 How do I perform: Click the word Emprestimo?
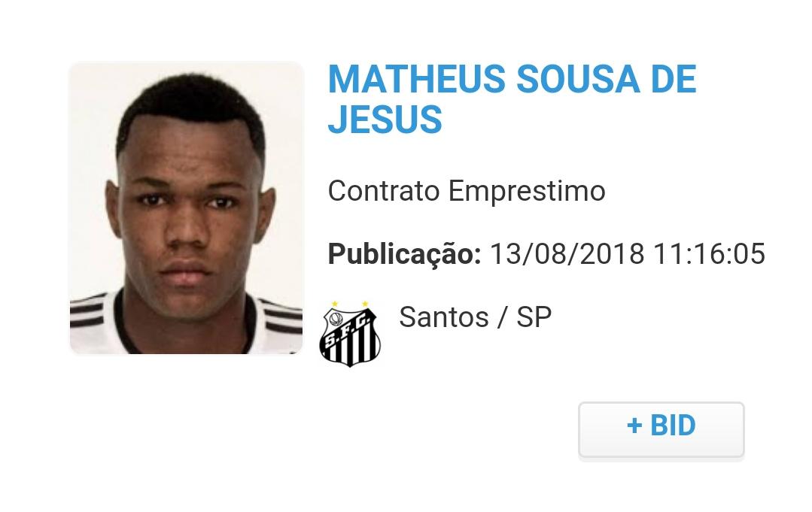(x=527, y=192)
